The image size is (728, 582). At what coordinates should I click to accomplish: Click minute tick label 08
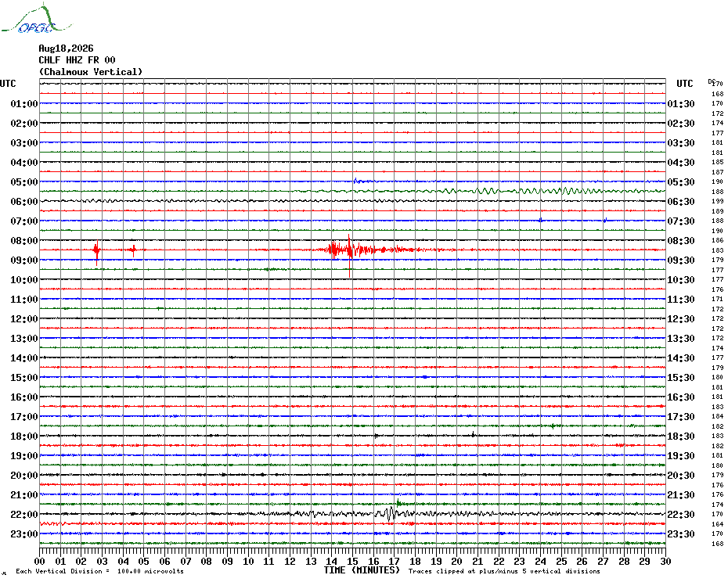coord(207,562)
